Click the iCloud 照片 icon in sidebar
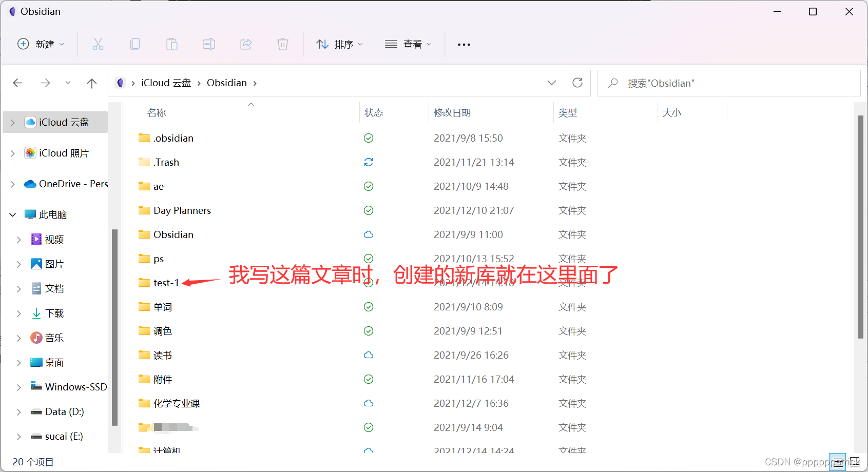 pyautogui.click(x=30, y=153)
